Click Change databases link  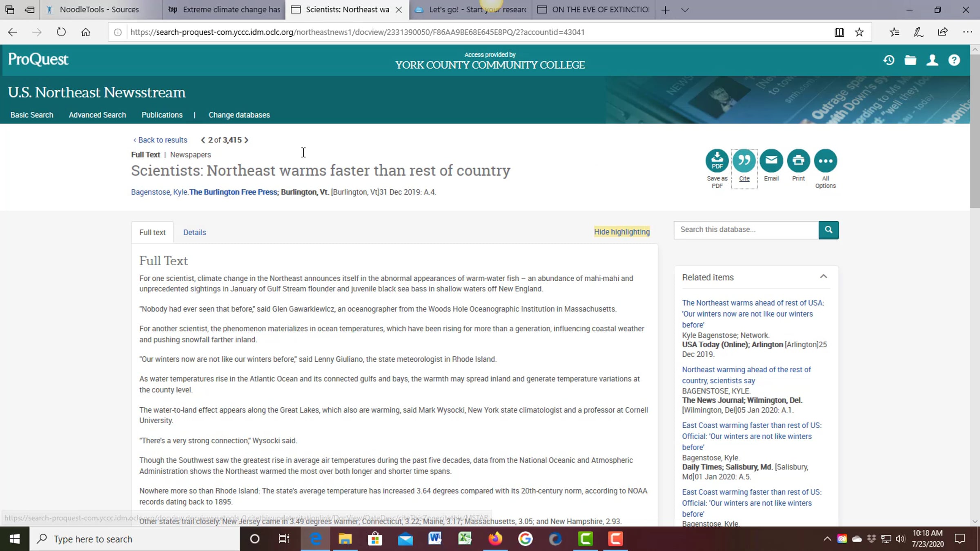[x=239, y=115]
